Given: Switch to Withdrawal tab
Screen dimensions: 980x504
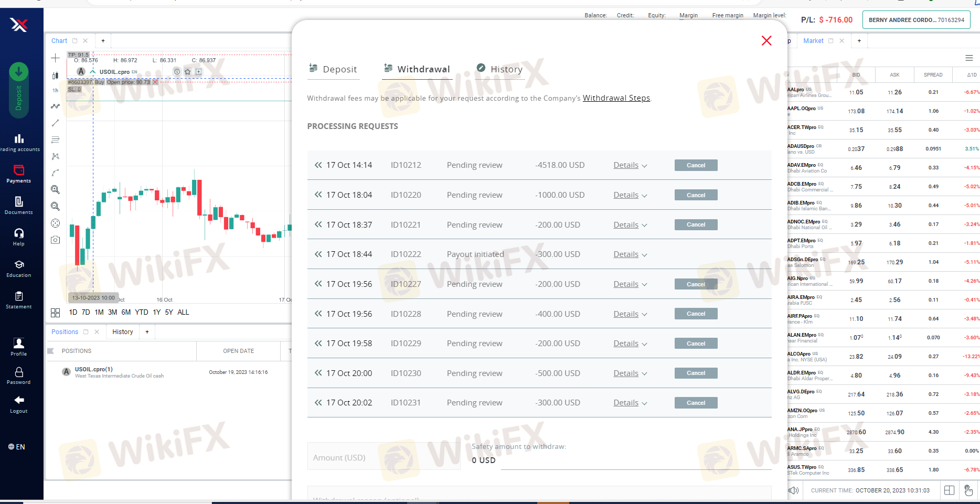Looking at the screenshot, I should [x=417, y=69].
